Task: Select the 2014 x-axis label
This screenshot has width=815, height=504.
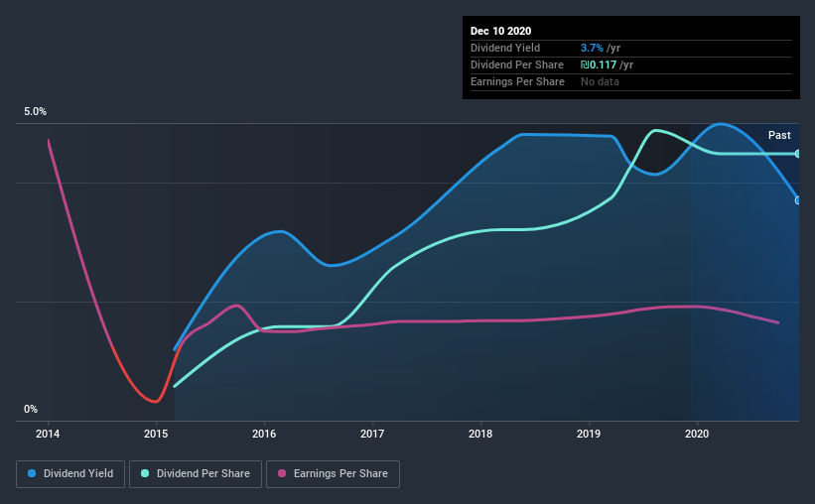Action: [x=48, y=434]
